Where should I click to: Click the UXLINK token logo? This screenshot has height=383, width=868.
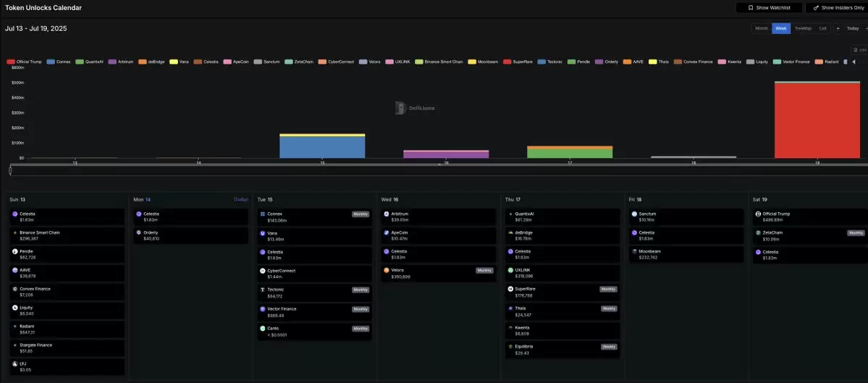tap(510, 270)
